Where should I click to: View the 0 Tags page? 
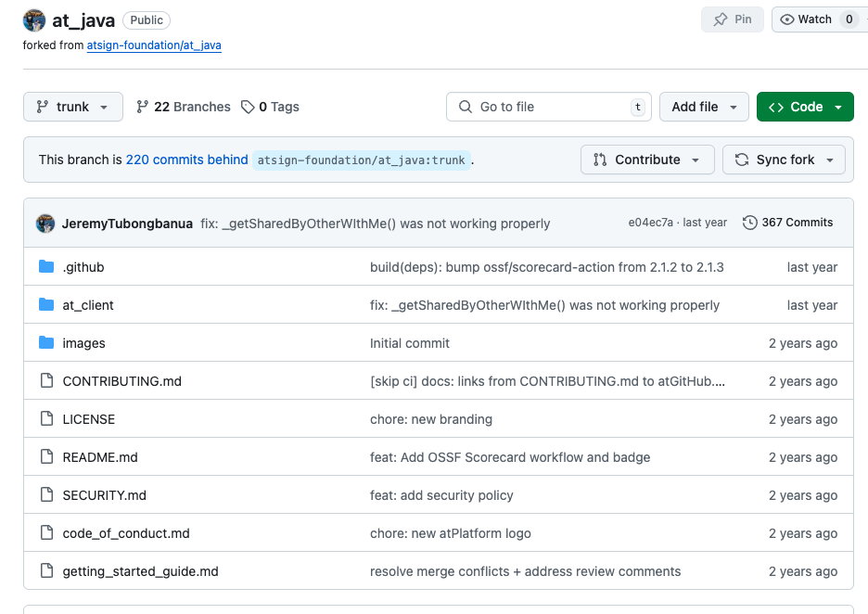[270, 107]
